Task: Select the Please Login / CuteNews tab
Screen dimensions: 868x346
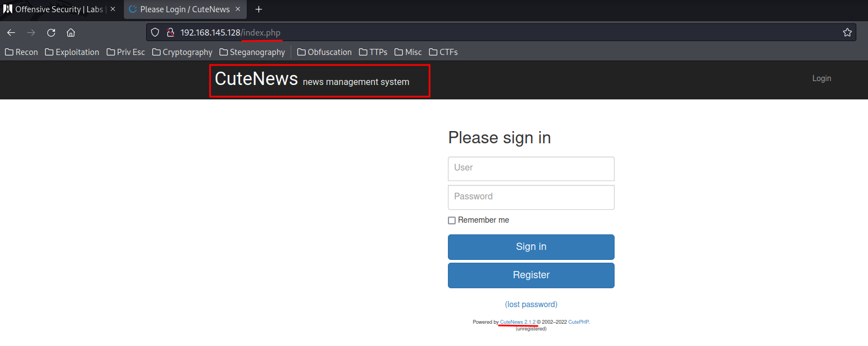Action: 186,9
